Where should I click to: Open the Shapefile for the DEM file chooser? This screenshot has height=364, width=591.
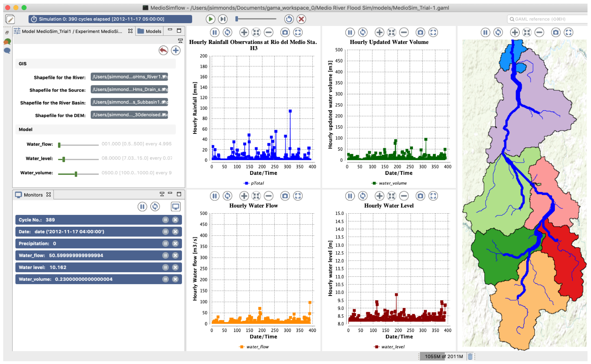click(129, 115)
